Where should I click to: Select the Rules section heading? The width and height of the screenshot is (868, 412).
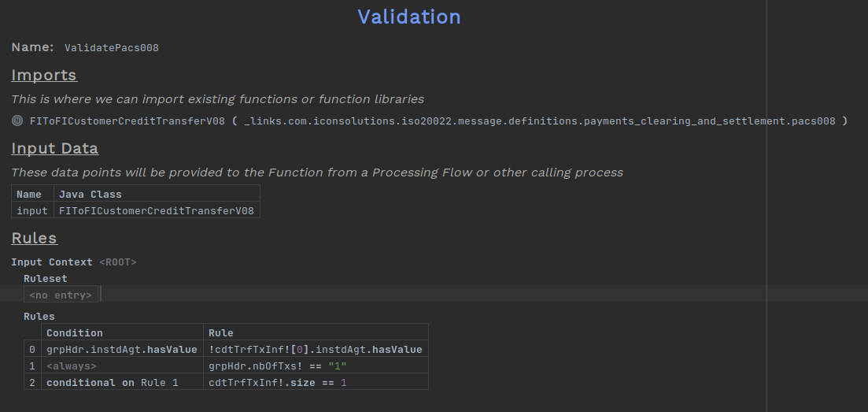pyautogui.click(x=34, y=238)
